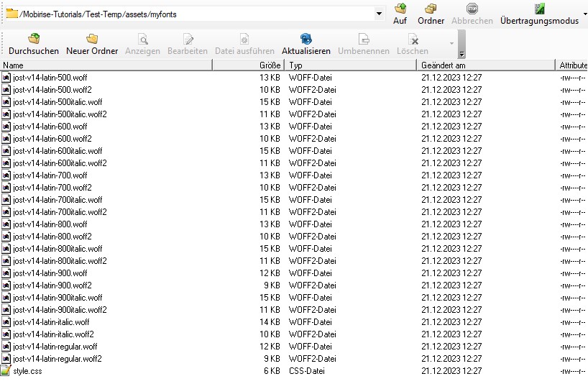Click the Durchsuchen toolbar icon
Viewport: 588px width, 384px height.
click(x=33, y=40)
